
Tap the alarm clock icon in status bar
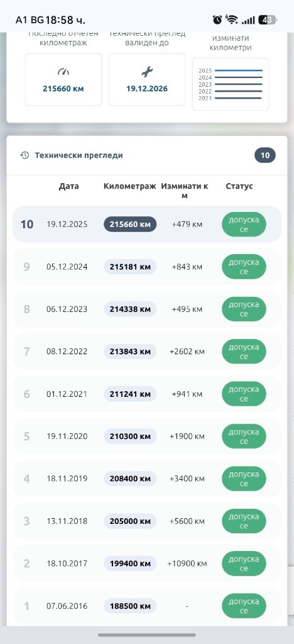(x=217, y=19)
